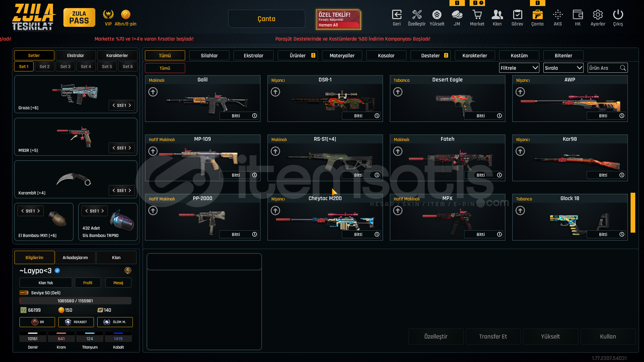Click previous style arrow for Groza
Viewport: 644px width, 362px height.
[114, 105]
